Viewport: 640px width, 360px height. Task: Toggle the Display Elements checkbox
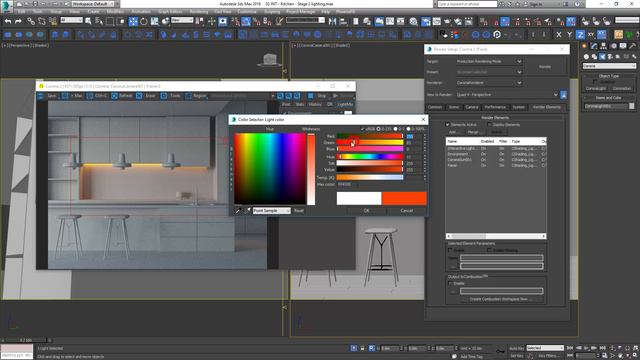489,124
